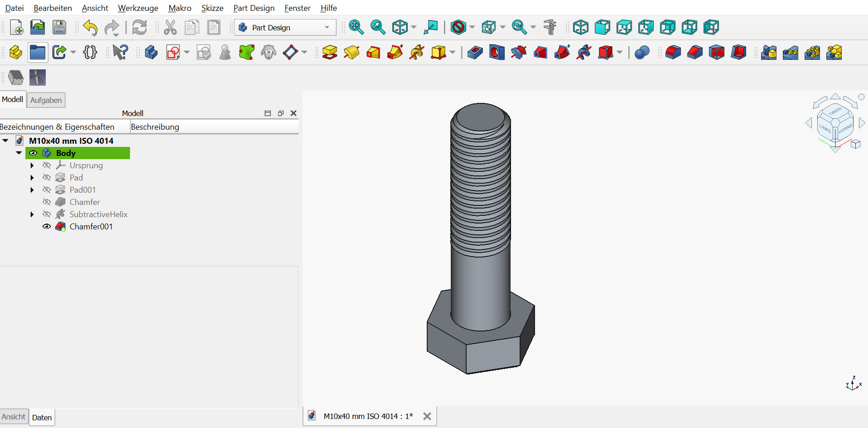The width and height of the screenshot is (868, 428).
Task: Expand the Ursprung tree node
Action: (32, 165)
